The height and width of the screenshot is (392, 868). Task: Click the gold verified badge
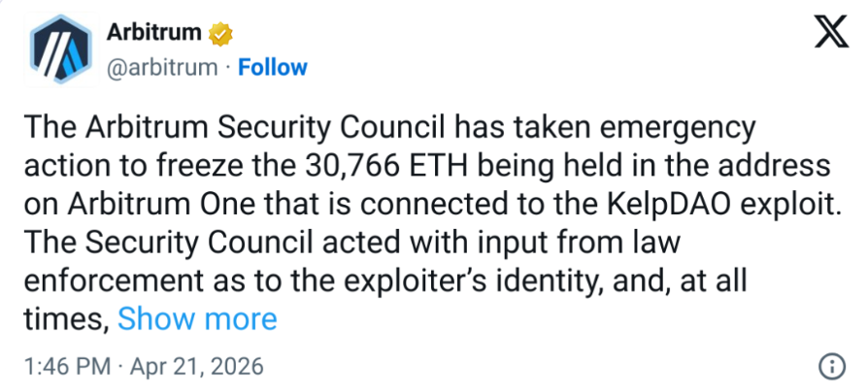(x=220, y=34)
